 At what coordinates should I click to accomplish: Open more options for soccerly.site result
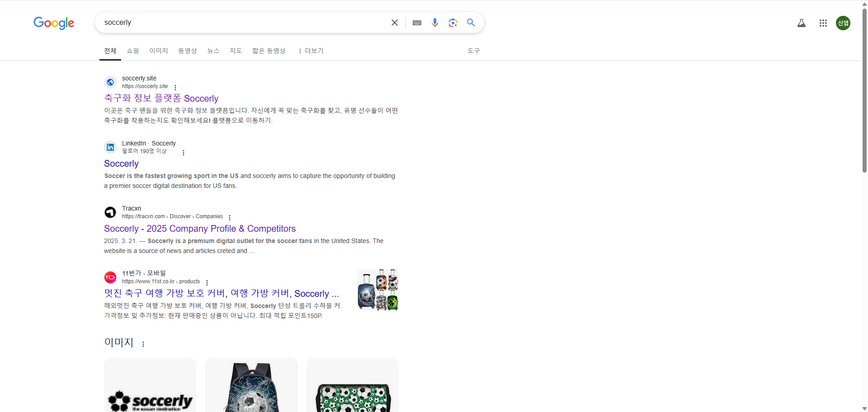click(x=175, y=87)
